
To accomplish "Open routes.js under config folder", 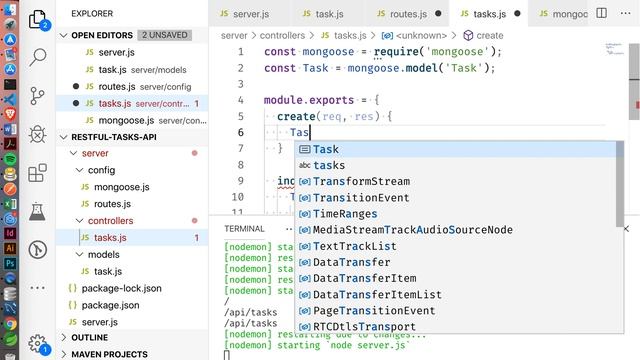I will (132, 204).
